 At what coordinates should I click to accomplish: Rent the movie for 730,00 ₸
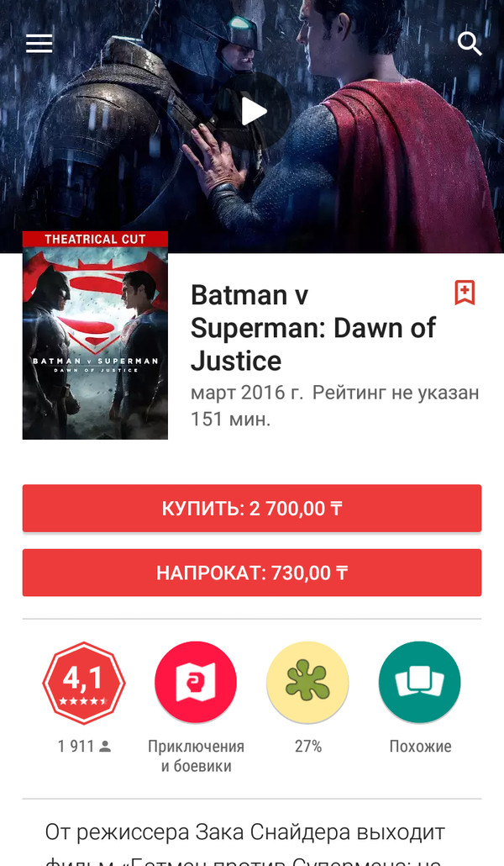pyautogui.click(x=252, y=573)
